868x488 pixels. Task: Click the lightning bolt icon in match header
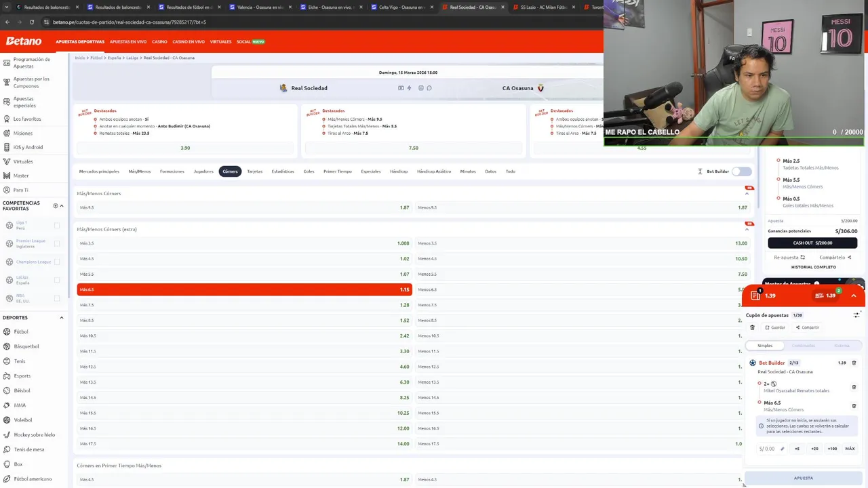[409, 88]
